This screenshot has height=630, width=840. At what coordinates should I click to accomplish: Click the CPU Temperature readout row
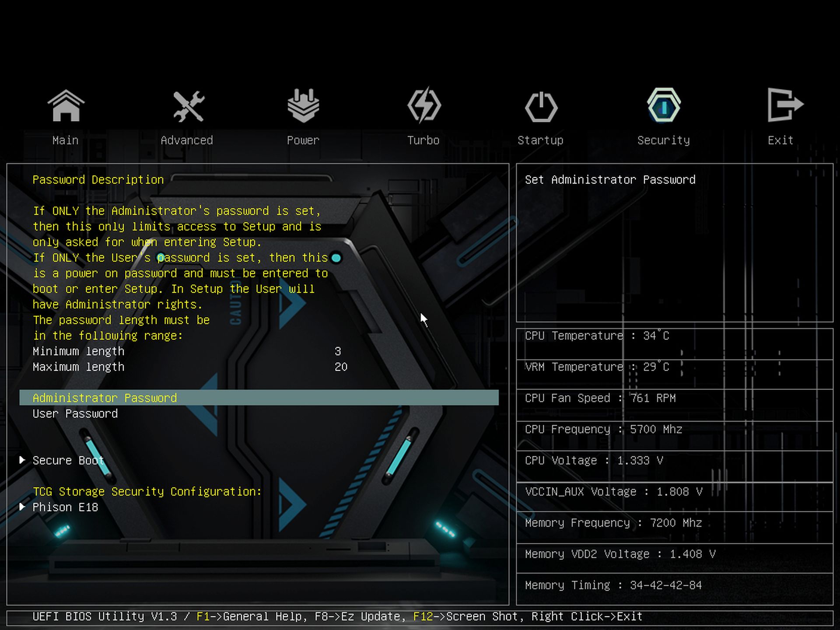[597, 336]
